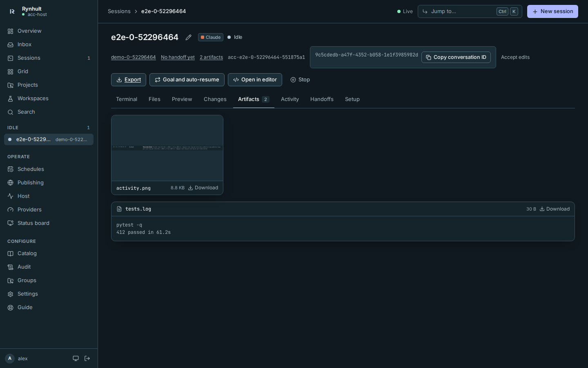Open the Status board
The width and height of the screenshot is (588, 368).
[x=49, y=223]
